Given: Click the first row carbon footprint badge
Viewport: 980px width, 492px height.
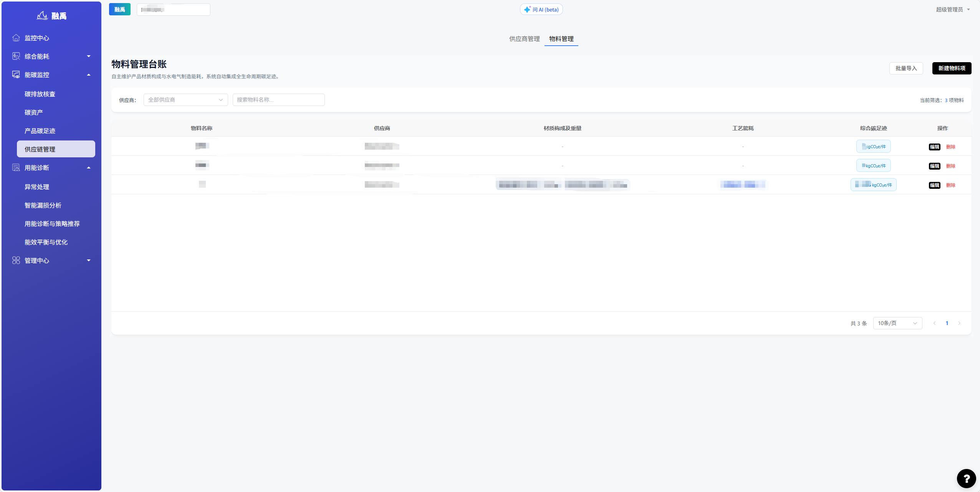Looking at the screenshot, I should [x=873, y=146].
